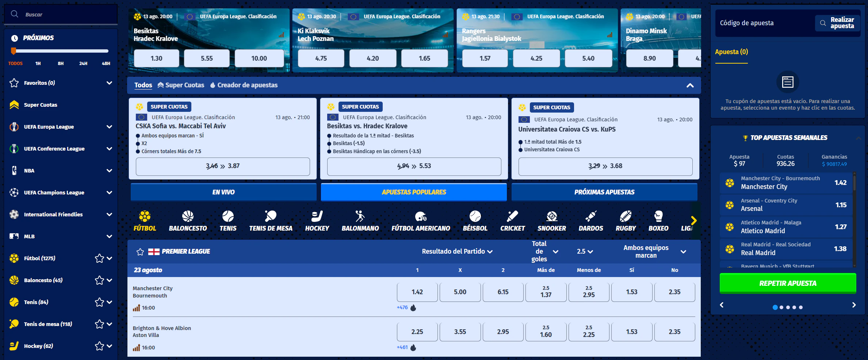Toggle favorite star for Fútbol (1275)
The image size is (868, 360).
[x=99, y=258]
